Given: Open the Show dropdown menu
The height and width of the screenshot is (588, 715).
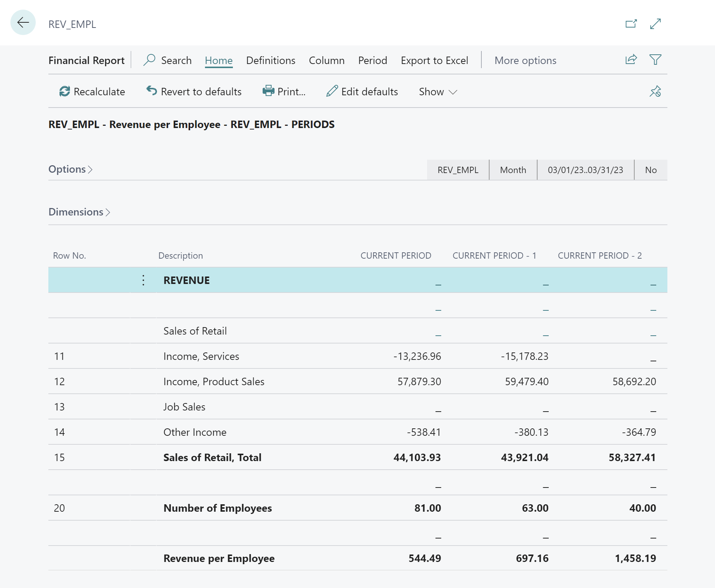Looking at the screenshot, I should pos(436,92).
